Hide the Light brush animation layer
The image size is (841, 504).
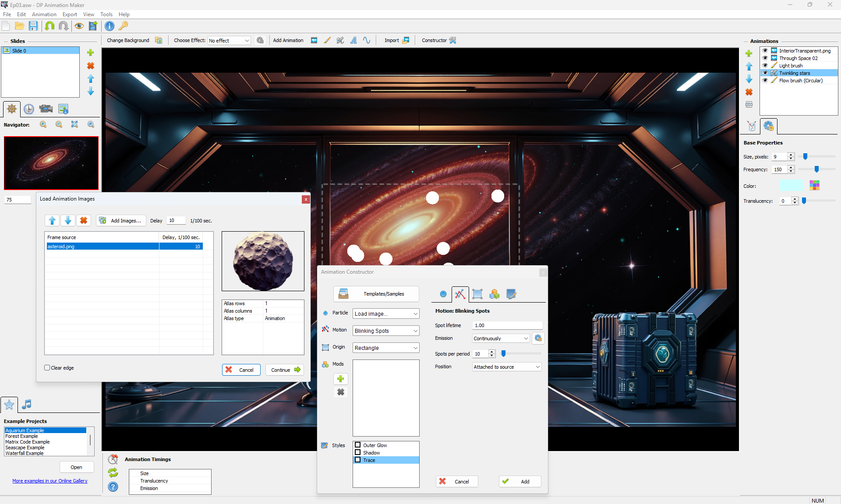(765, 66)
